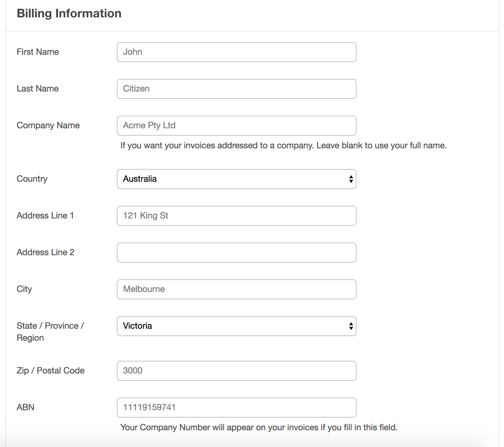Click the 'Last Name' label
This screenshot has width=504, height=447.
(x=38, y=89)
